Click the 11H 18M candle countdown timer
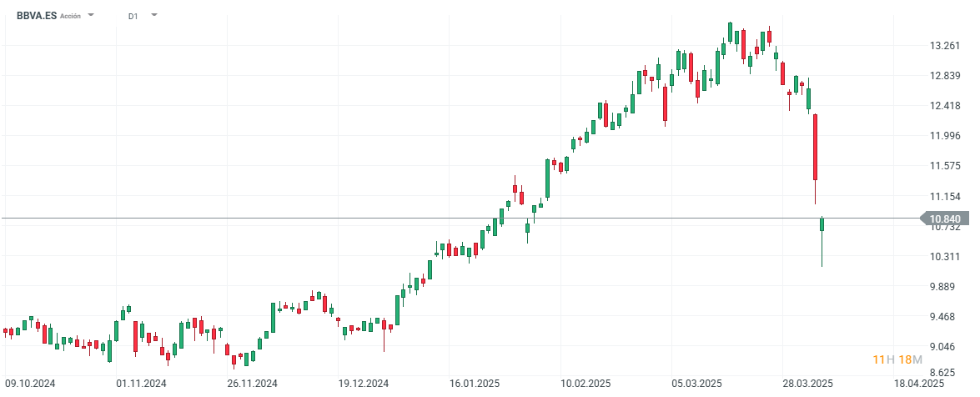Screen dimensions: 980x397 pyautogui.click(x=897, y=359)
